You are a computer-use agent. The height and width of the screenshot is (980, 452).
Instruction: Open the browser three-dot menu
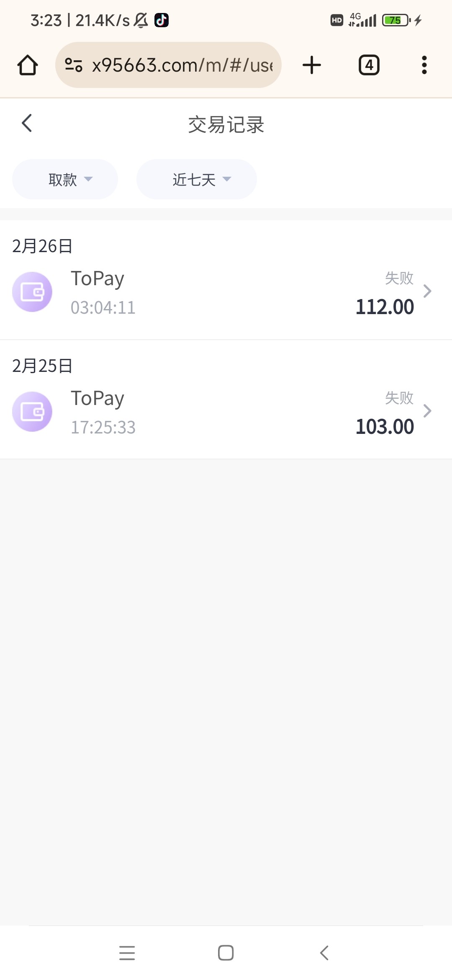pos(424,65)
